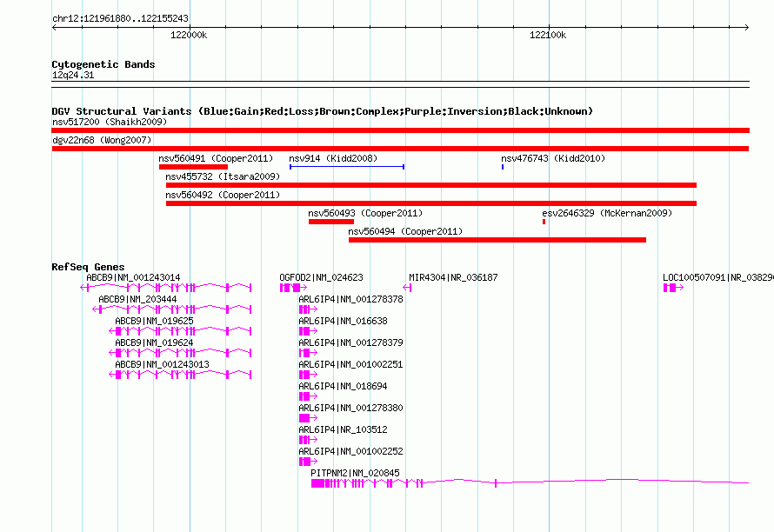The height and width of the screenshot is (532, 774).
Task: Click the 122000k ruler label
Action: pos(189,35)
